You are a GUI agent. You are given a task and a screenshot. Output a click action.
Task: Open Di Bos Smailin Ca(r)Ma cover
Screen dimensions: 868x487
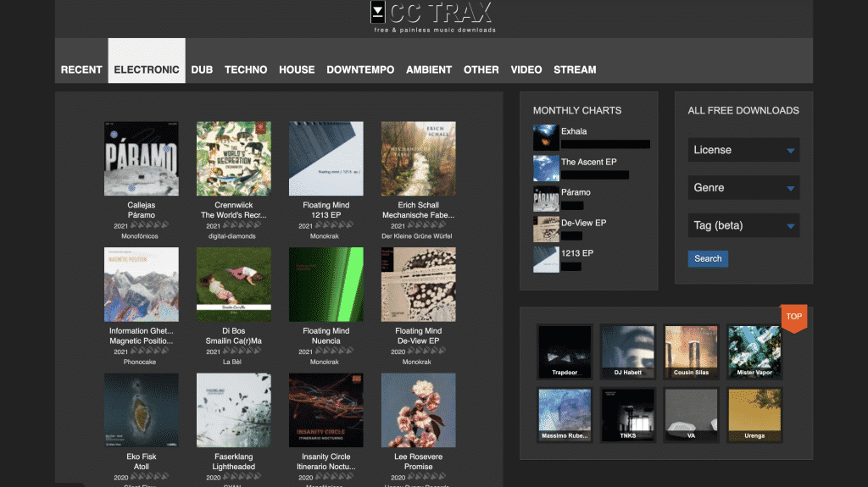point(234,285)
